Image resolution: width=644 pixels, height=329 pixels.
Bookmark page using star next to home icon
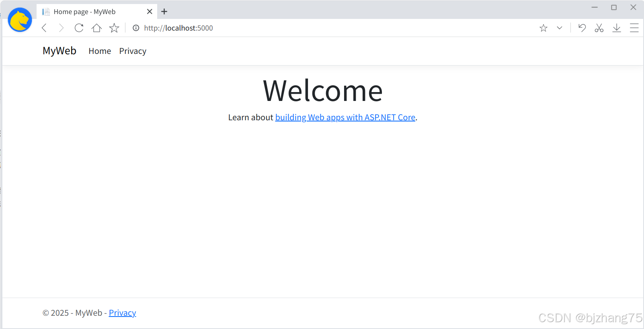[114, 28]
